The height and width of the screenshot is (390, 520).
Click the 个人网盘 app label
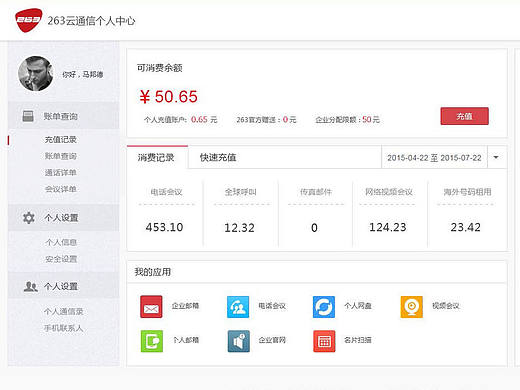(x=358, y=306)
